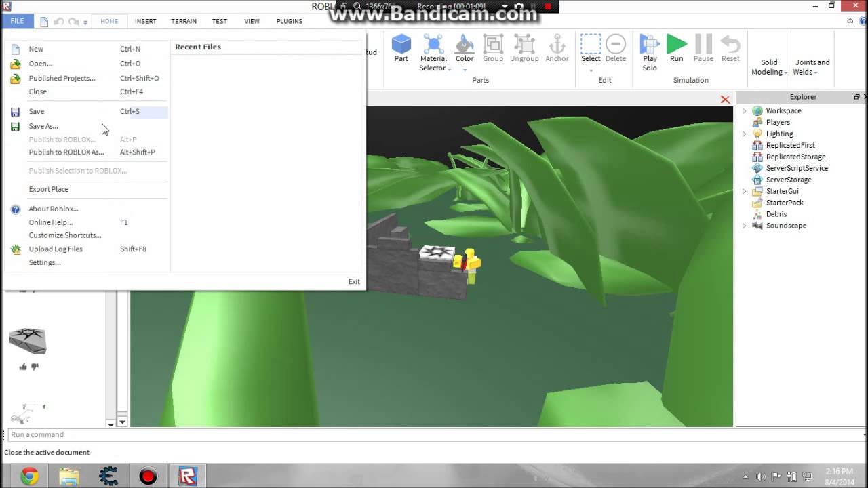Select Workspace in Explorer
The image size is (868, 488).
[x=783, y=110]
